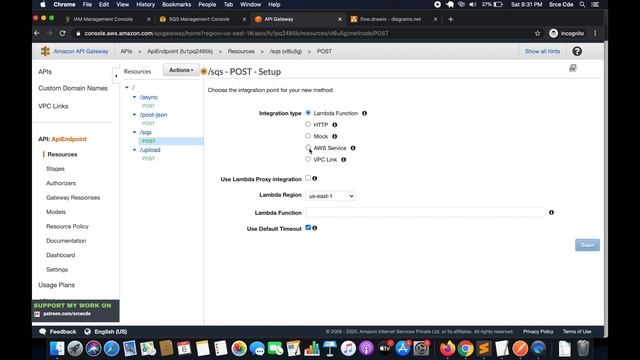Open the Lambda Region dropdown
Viewport: 640px width, 360px height.
(x=330, y=196)
